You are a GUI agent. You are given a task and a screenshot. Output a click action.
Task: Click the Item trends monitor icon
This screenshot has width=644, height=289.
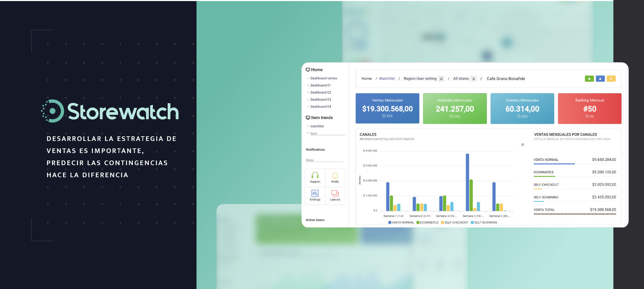point(308,117)
